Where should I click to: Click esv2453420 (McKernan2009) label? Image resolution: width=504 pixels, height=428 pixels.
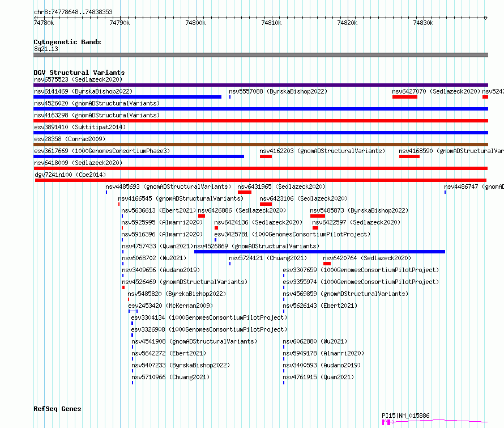click(170, 306)
